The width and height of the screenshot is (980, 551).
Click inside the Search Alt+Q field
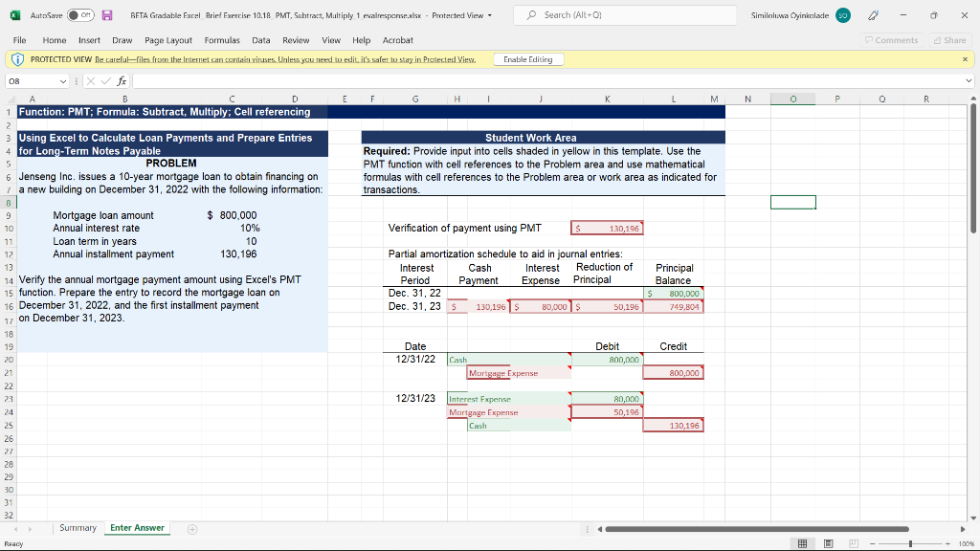625,15
